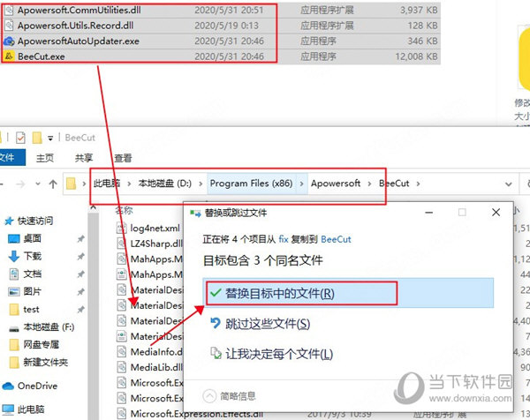Close the 替换或跳过文件 dialog

(496, 213)
